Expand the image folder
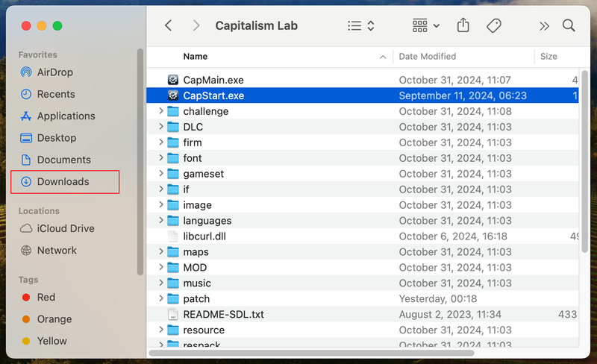597x364 pixels. point(160,204)
